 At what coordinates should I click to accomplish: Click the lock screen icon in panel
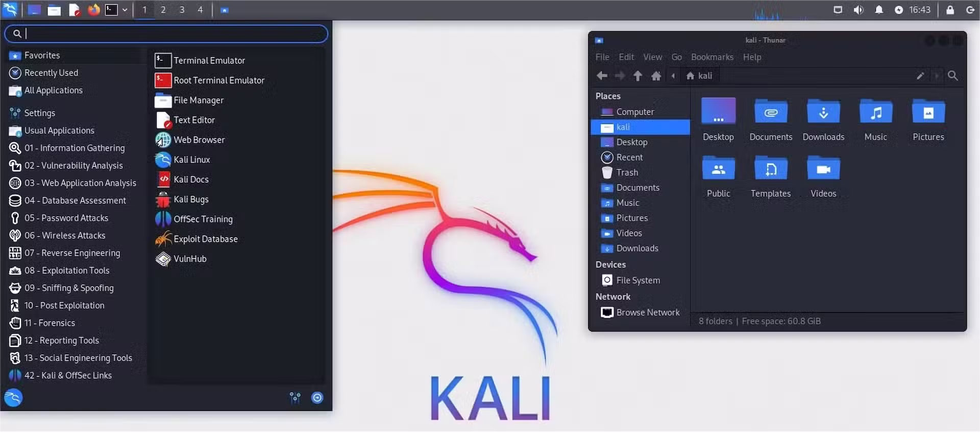(x=950, y=10)
